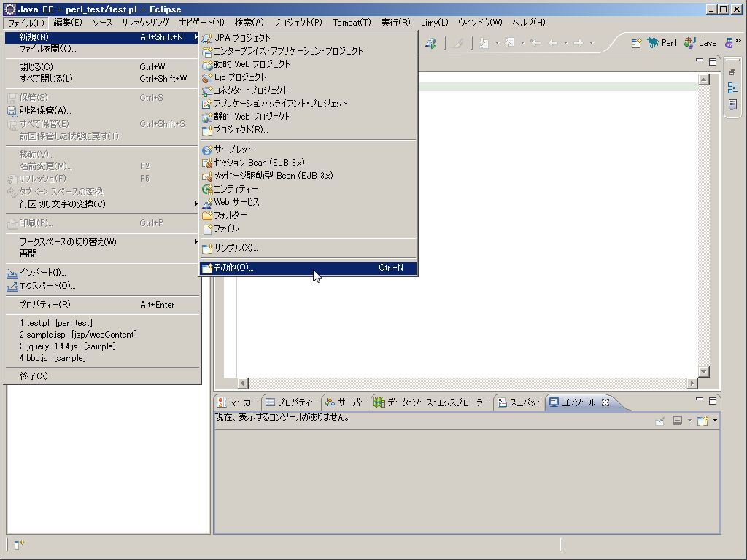Image resolution: width=747 pixels, height=560 pixels.
Task: Switch to the プロパティー tab
Action: point(292,402)
